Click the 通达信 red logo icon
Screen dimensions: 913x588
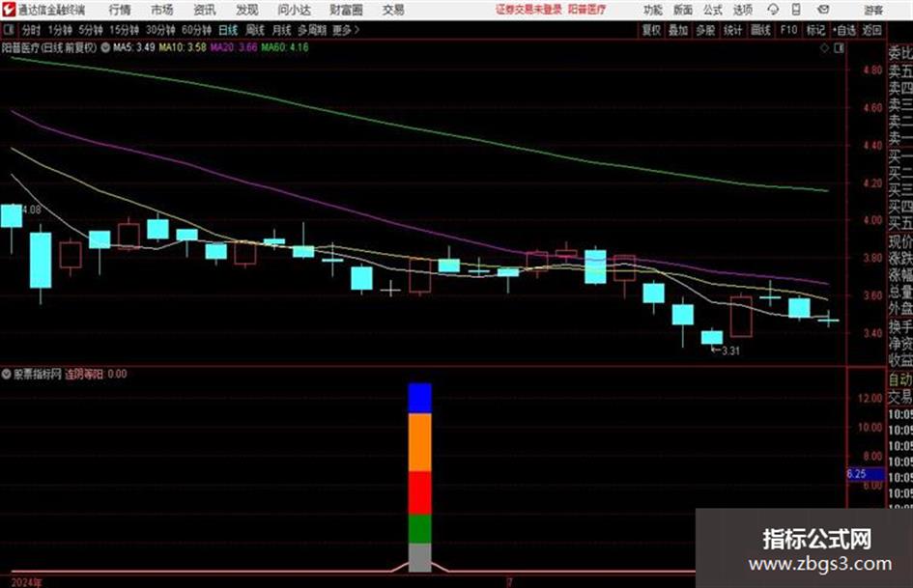coord(8,10)
